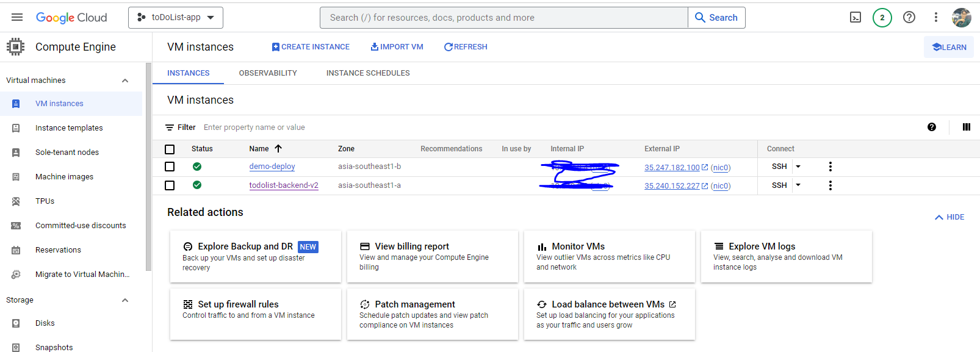Open table help icon beside filter
980x352 pixels.
point(932,127)
